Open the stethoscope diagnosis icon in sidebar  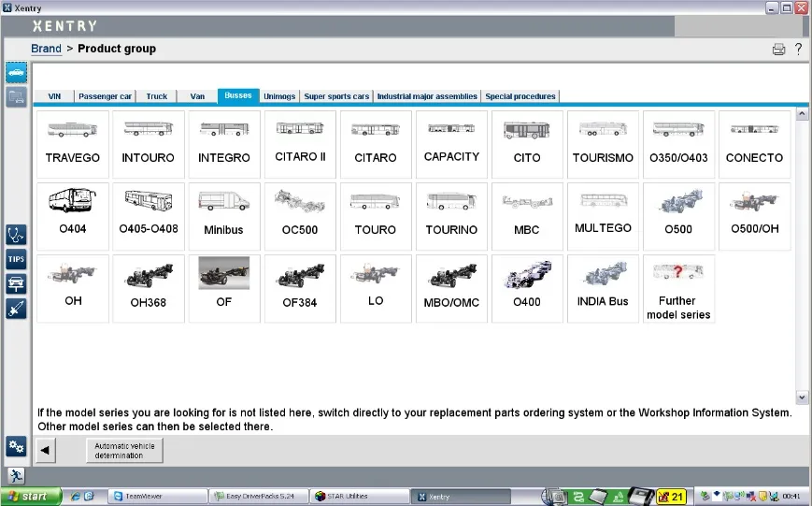point(16,235)
